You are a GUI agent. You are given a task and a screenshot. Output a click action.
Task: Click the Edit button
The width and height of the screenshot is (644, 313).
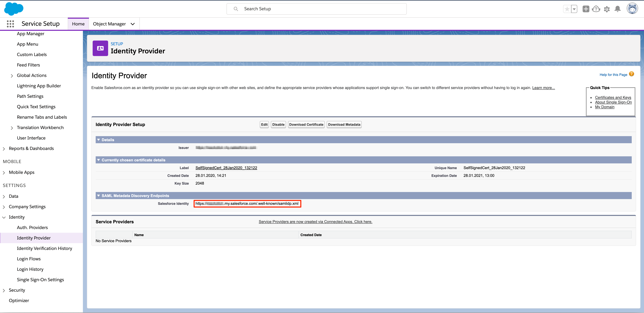point(264,124)
